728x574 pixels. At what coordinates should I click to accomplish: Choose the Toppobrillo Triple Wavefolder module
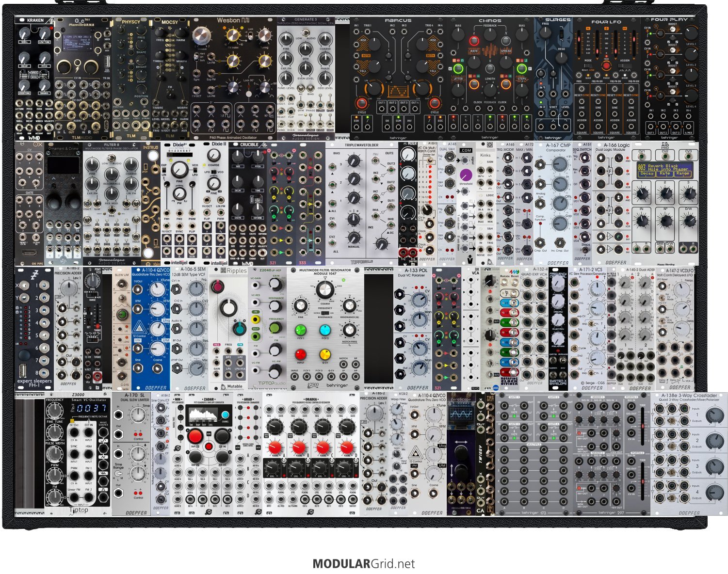click(x=362, y=203)
